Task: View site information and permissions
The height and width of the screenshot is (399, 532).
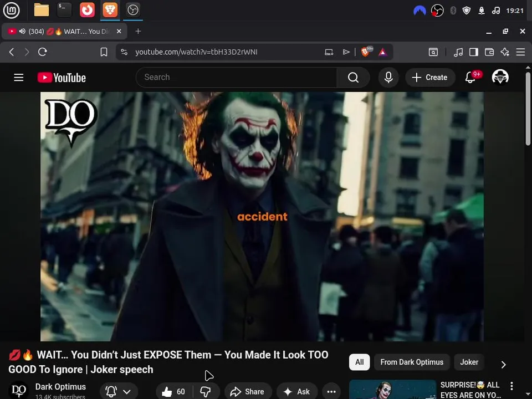Action: click(x=124, y=52)
